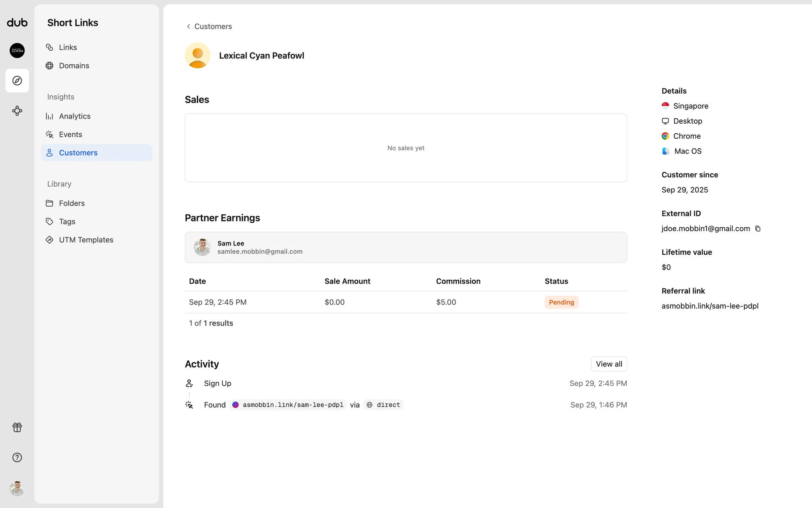Open the Folders library section
Viewport: 812px width, 508px height.
(71, 203)
